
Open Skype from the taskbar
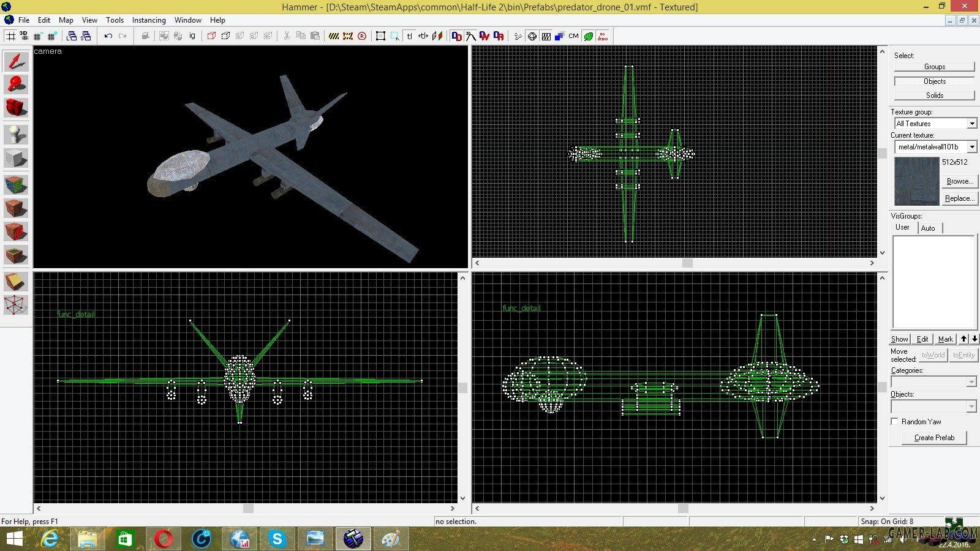(277, 539)
